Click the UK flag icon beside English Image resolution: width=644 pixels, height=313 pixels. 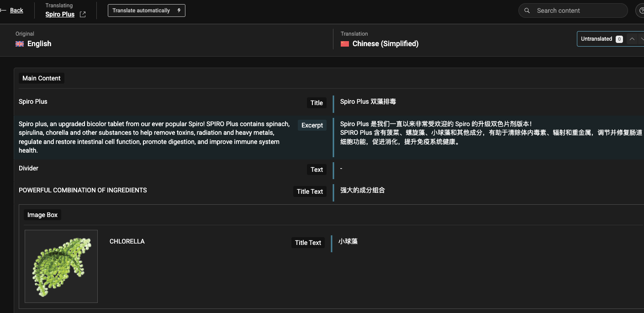click(20, 44)
